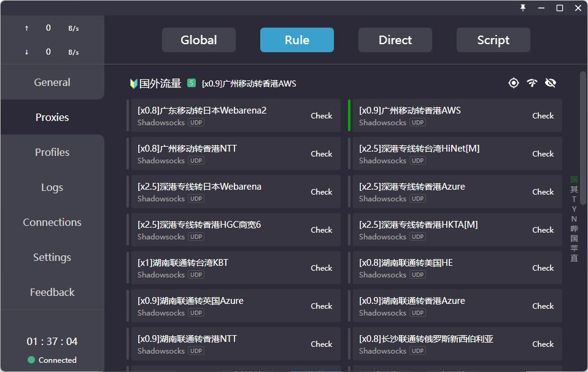Check latency of [x0.9]湖南联通转香港NTT
Screen dimensions: 588x372
(x=322, y=344)
